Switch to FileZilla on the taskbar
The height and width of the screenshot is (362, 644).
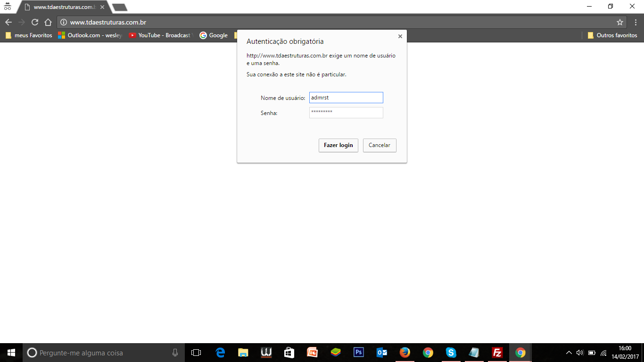pos(497,353)
